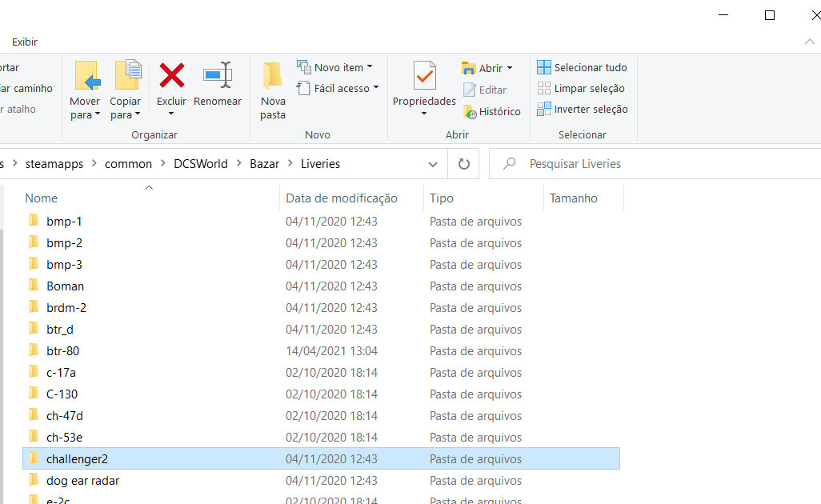Click the Editar ribbon command
Screen dimensions: 821x504
point(485,90)
